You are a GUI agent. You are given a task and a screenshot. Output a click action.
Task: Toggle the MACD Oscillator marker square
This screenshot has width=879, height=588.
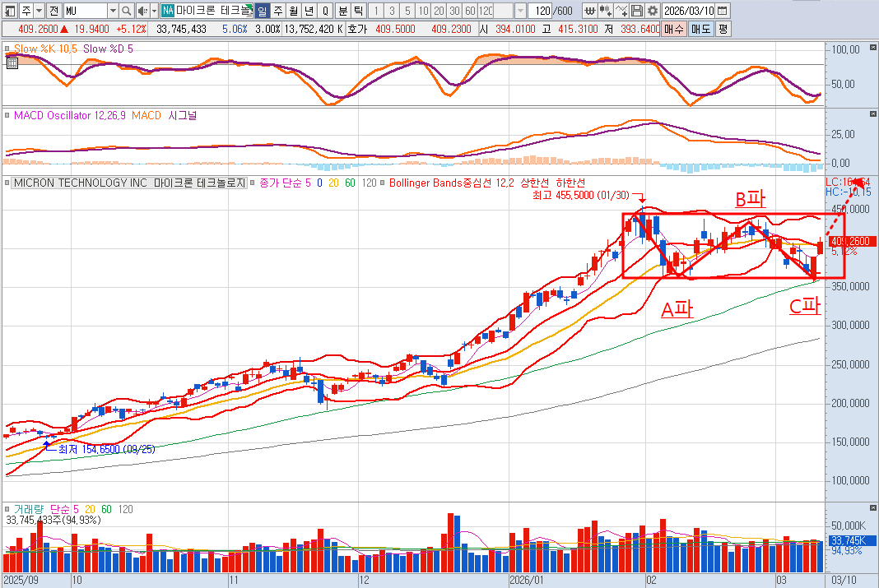pyautogui.click(x=8, y=116)
